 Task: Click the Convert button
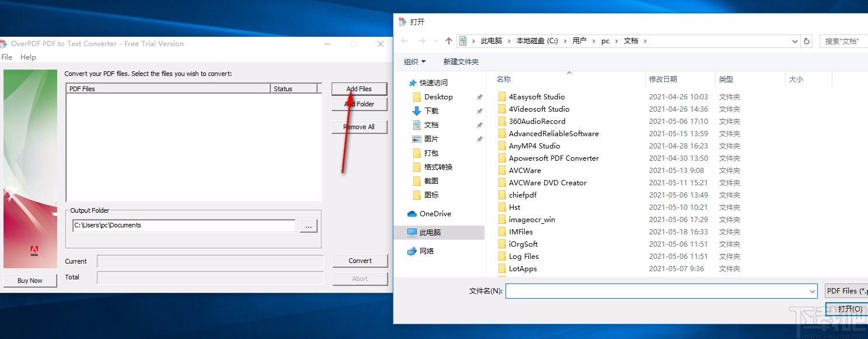[360, 261]
